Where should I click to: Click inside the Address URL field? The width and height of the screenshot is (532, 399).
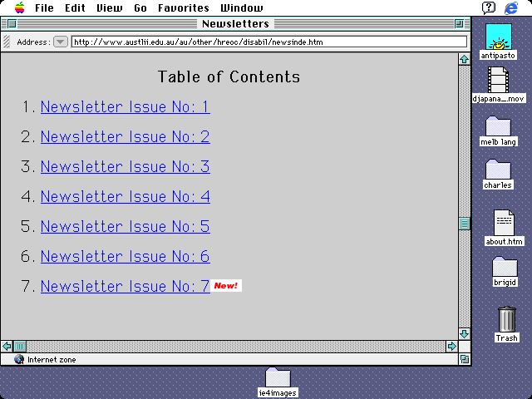[266, 42]
